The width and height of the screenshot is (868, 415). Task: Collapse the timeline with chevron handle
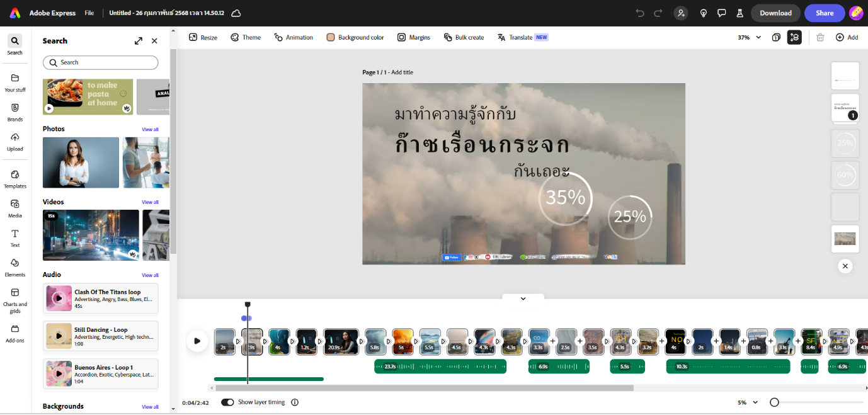click(523, 298)
